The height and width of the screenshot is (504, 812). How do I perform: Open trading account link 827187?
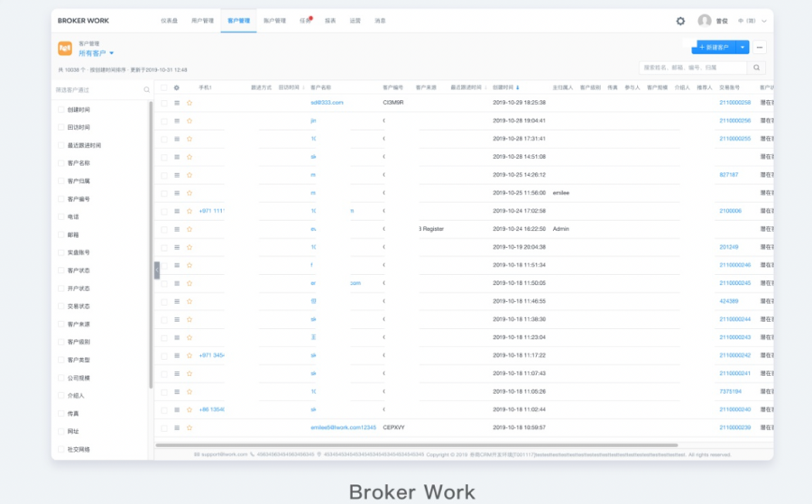click(x=729, y=175)
